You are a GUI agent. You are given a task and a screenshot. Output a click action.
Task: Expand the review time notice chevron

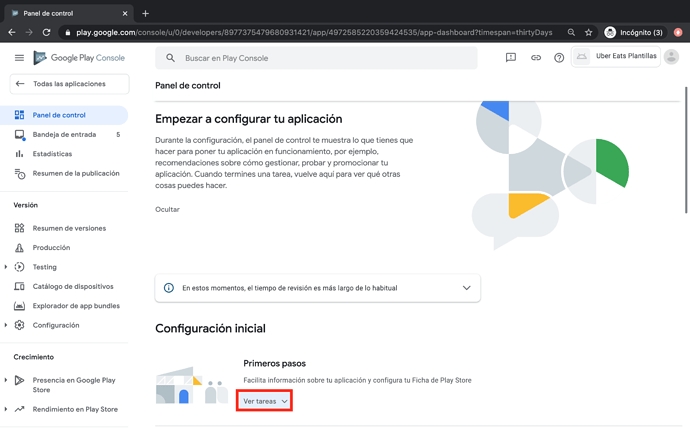[466, 288]
